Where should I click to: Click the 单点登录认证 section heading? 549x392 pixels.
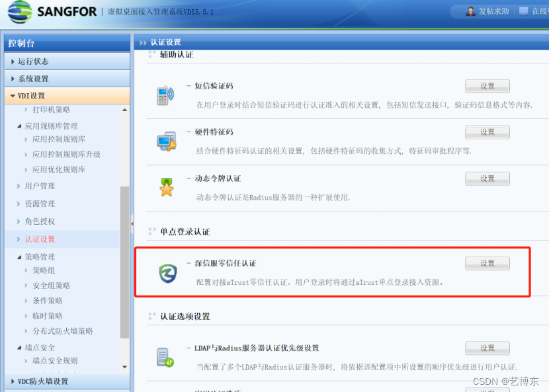coord(185,232)
